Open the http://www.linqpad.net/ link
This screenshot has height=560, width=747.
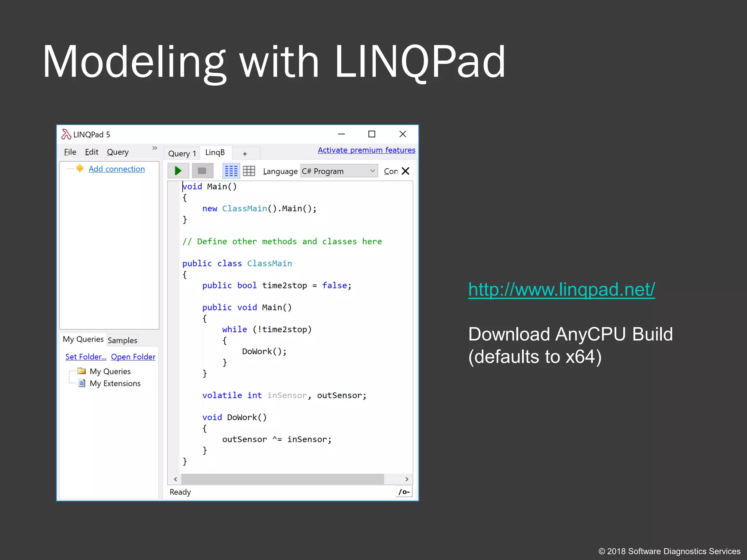point(562,290)
